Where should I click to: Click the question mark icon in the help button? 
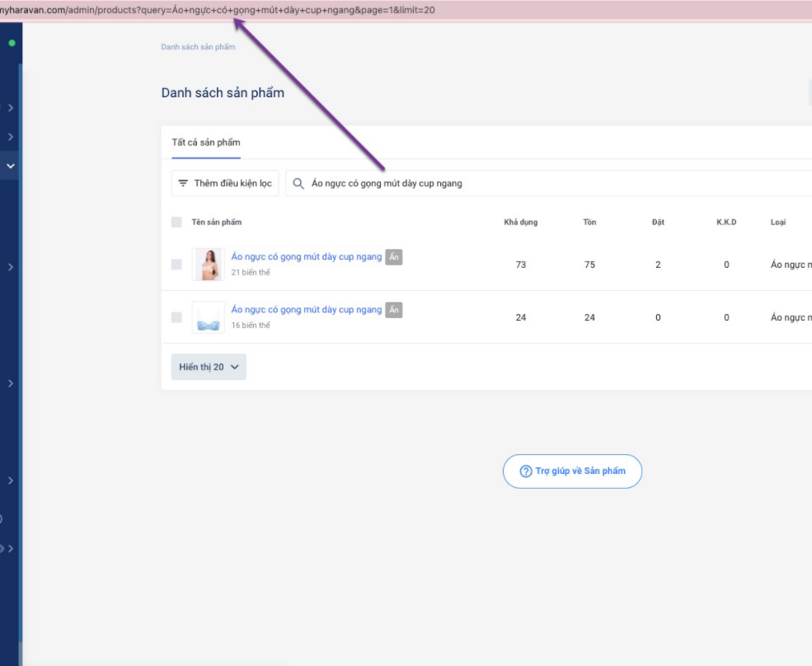click(x=525, y=471)
